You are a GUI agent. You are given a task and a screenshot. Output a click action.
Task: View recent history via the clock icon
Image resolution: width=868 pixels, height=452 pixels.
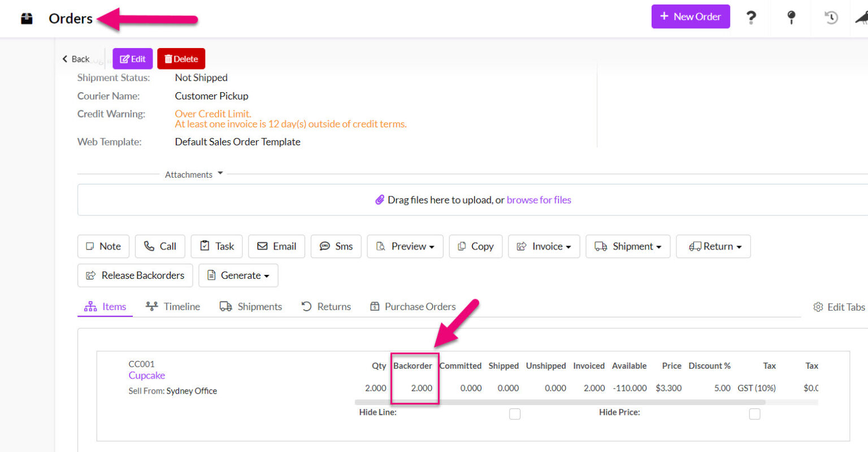click(830, 18)
